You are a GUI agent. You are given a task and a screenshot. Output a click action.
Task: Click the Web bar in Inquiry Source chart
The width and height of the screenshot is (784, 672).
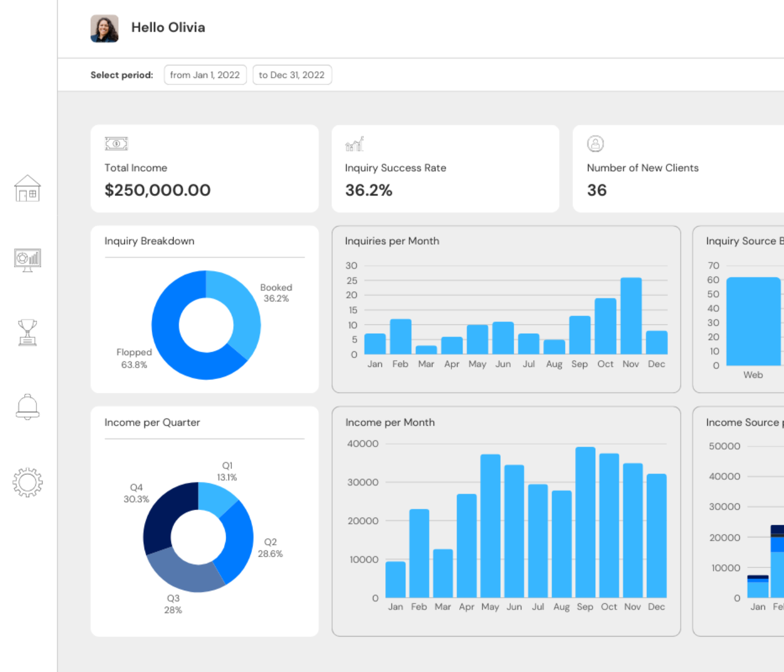click(753, 321)
